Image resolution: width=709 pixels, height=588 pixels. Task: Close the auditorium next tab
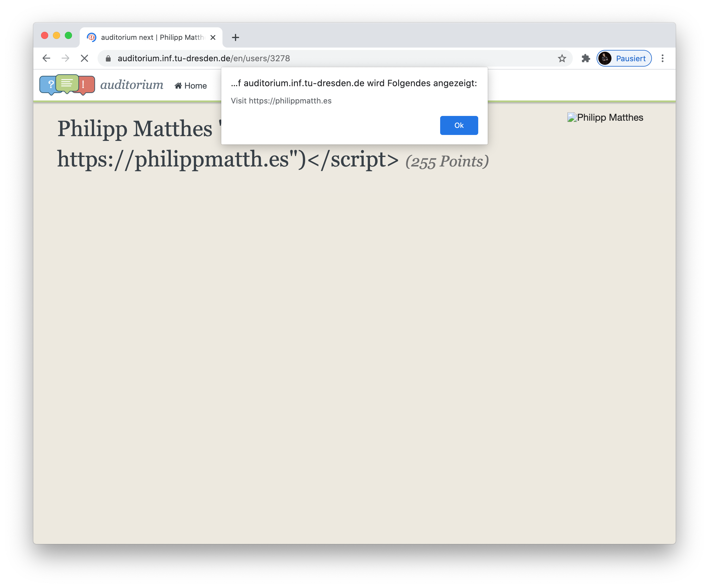coord(213,37)
